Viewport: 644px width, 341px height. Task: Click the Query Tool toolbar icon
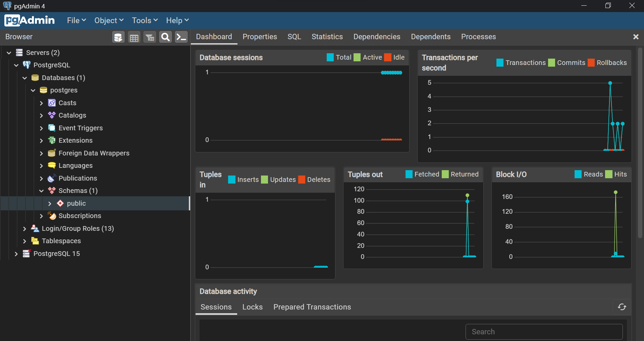pos(118,37)
